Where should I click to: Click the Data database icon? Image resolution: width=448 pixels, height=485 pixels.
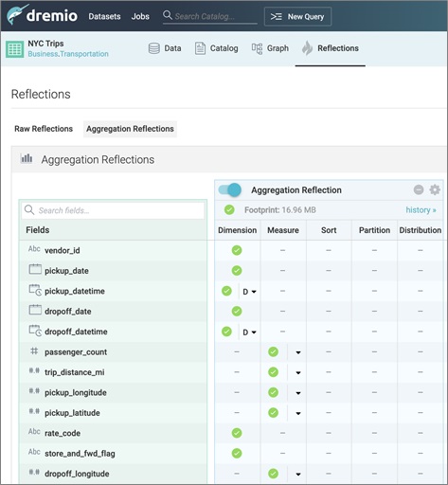(x=154, y=48)
